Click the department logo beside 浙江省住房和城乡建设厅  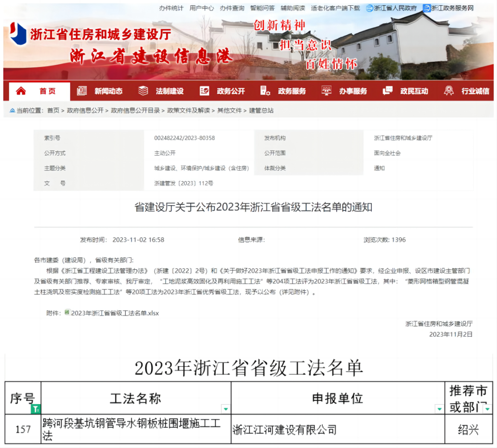pyautogui.click(x=18, y=34)
